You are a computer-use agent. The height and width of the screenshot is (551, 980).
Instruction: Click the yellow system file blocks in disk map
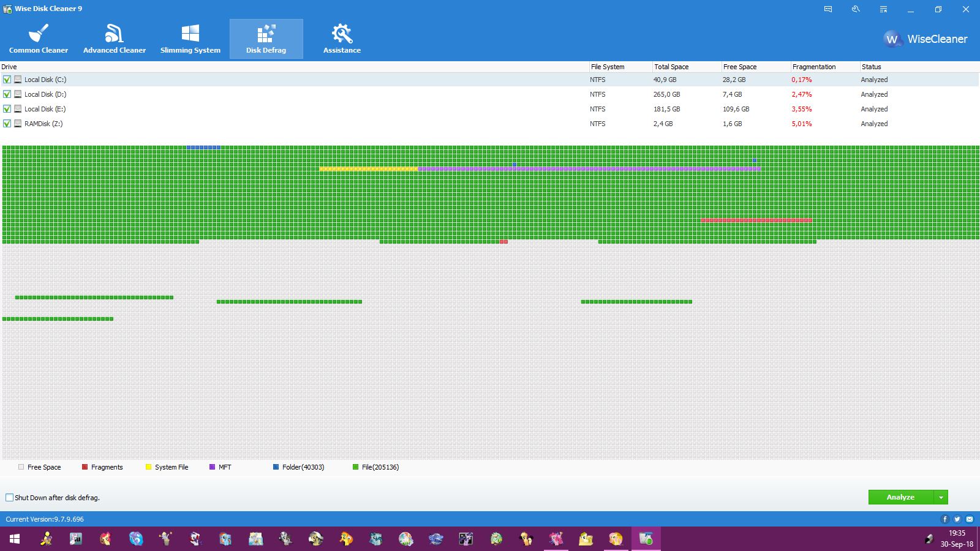(369, 169)
